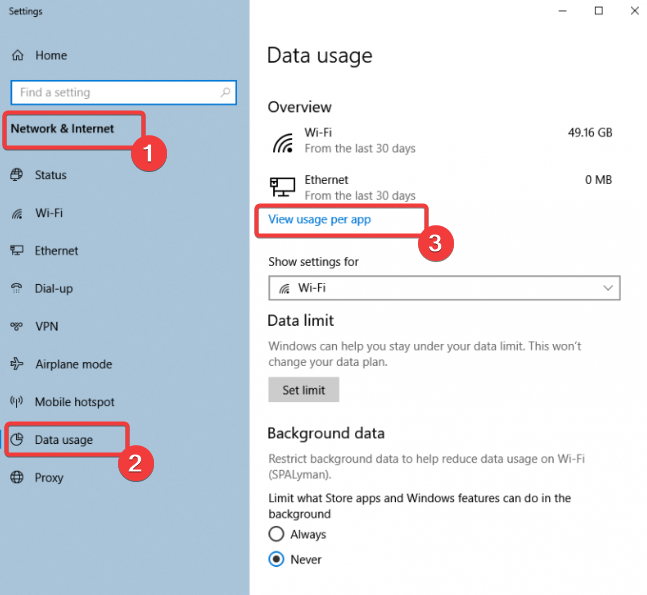
Task: Open the Data usage menu item
Action: [x=64, y=440]
